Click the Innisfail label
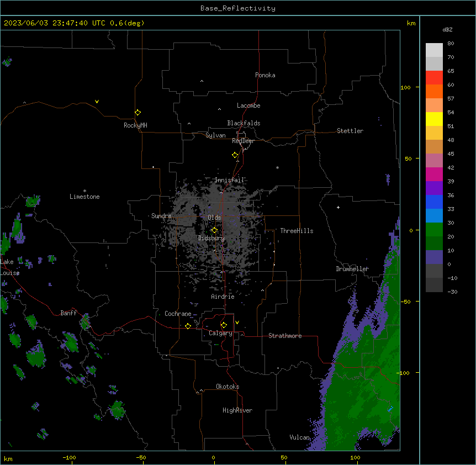Image resolution: width=476 pixels, height=465 pixels. 230,180
